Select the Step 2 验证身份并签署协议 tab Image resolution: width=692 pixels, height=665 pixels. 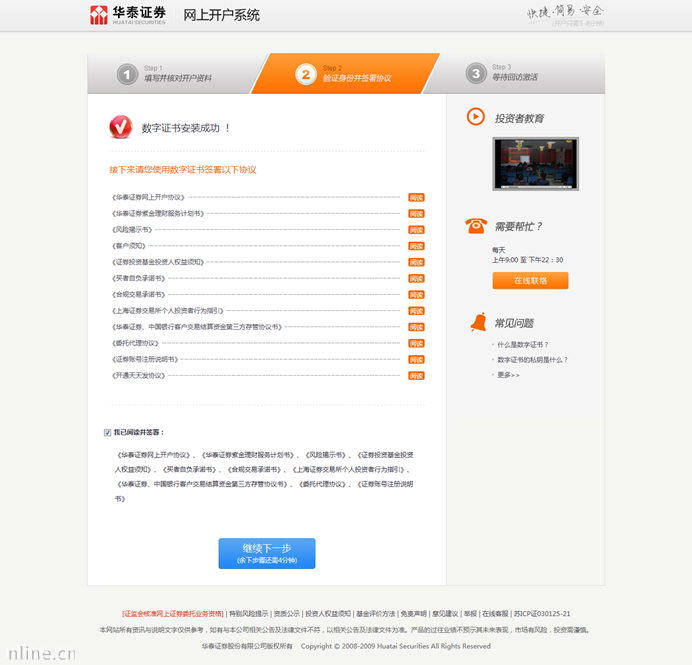tap(346, 74)
